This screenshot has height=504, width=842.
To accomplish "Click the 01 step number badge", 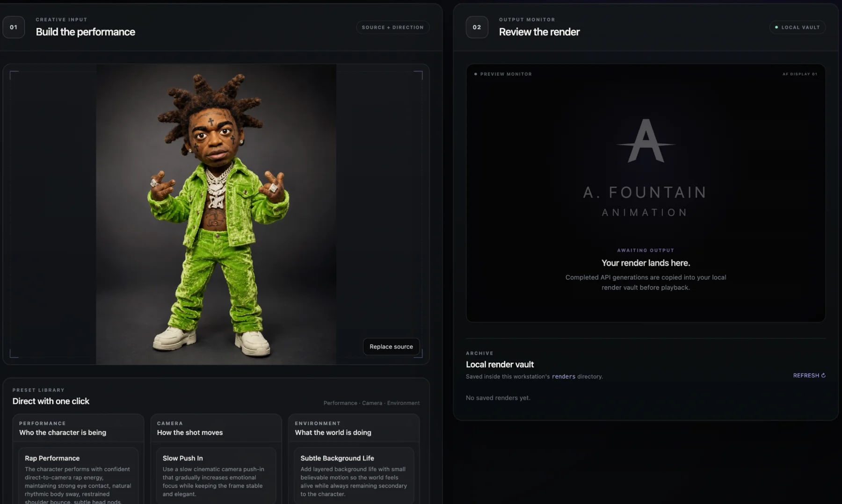I will coord(14,27).
